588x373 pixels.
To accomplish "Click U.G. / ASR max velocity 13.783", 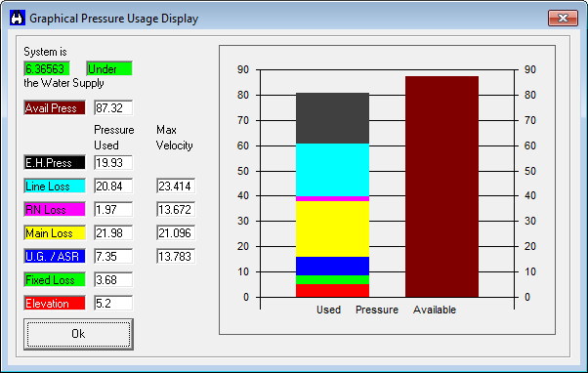I will [x=176, y=257].
